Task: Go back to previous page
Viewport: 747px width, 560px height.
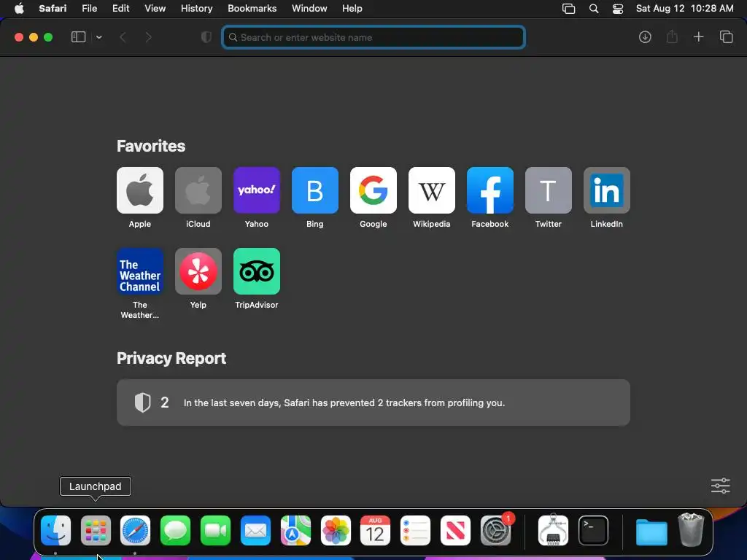Action: (123, 37)
